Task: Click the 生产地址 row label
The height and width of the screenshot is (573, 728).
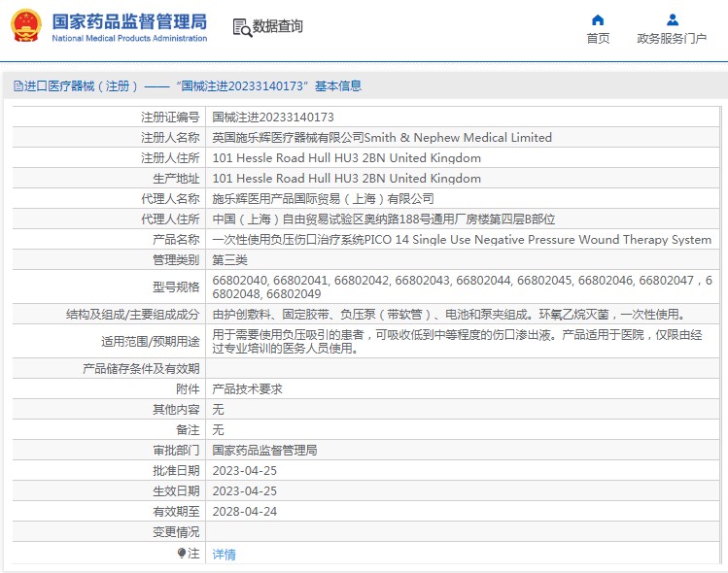Action: point(176,178)
